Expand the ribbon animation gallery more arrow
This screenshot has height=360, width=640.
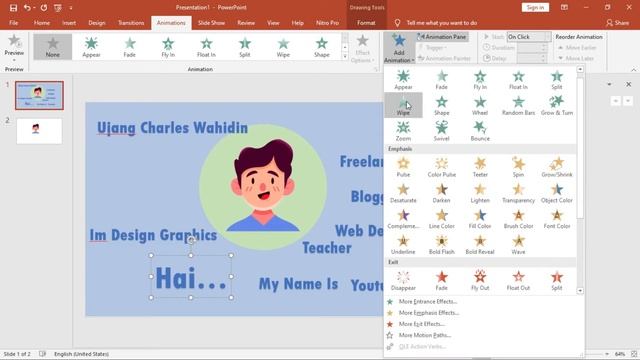coord(345,57)
